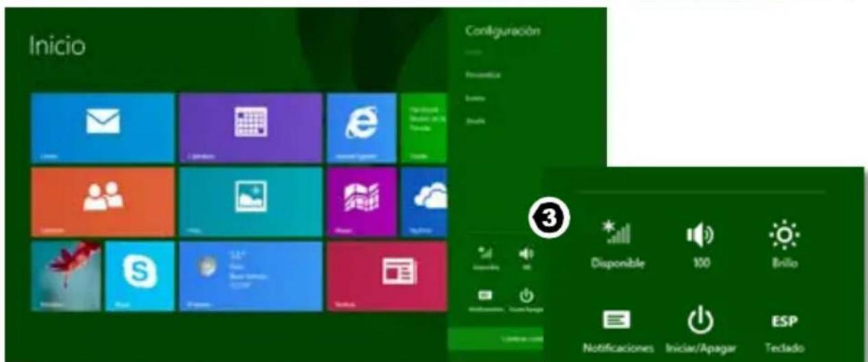
Task: Launch the Internet Explorer tile
Action: 361,128
